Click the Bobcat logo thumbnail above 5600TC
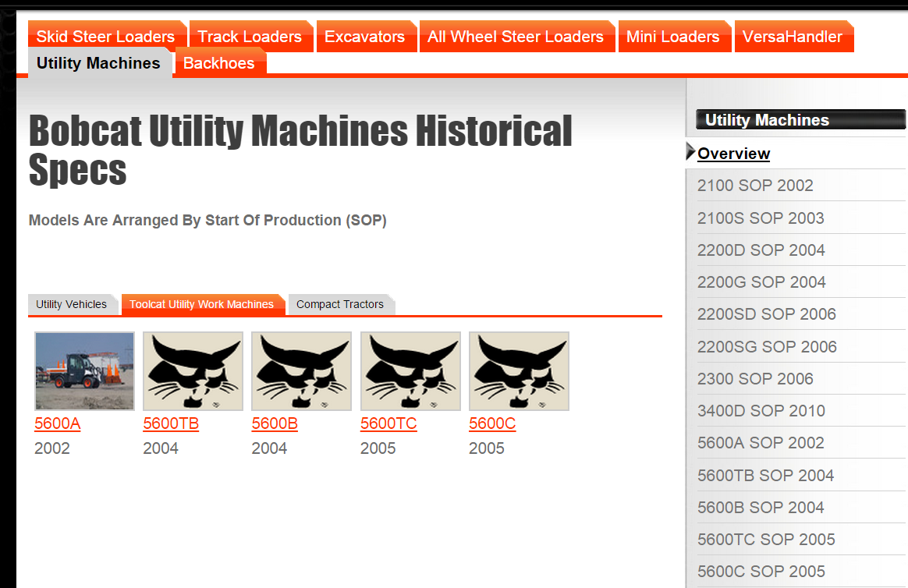The width and height of the screenshot is (908, 588). tap(410, 371)
